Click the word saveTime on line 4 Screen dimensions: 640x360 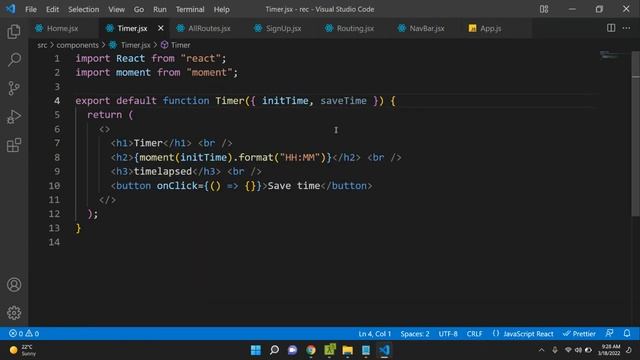point(343,100)
